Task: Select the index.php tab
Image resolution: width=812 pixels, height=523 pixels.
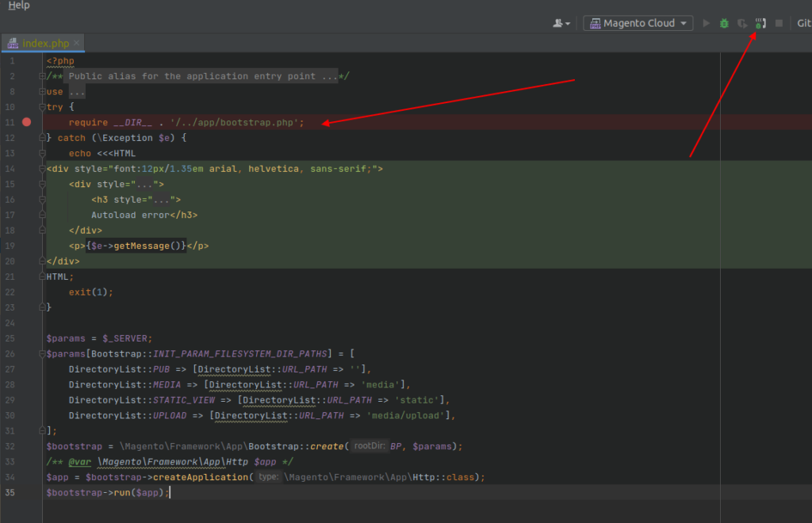Action: coord(46,44)
